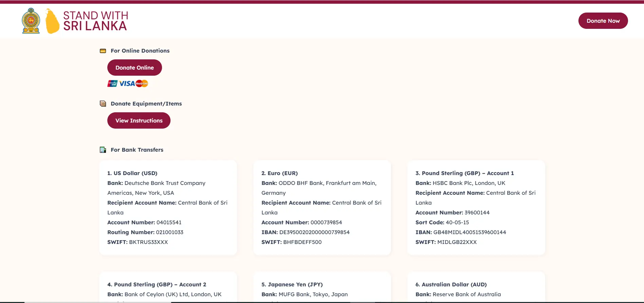Open View Instructions for equipment donations
644x303 pixels.
tap(139, 120)
